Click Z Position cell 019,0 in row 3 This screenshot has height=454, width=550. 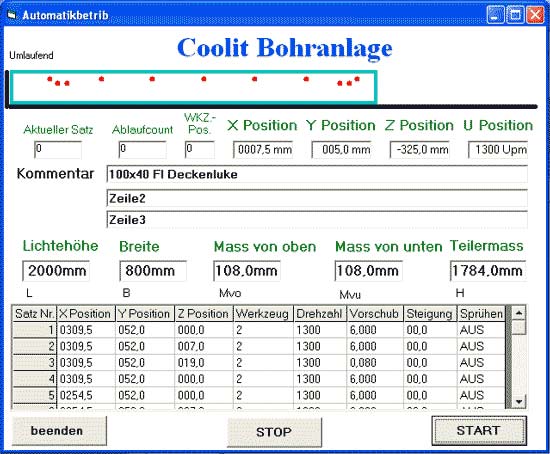click(x=204, y=362)
